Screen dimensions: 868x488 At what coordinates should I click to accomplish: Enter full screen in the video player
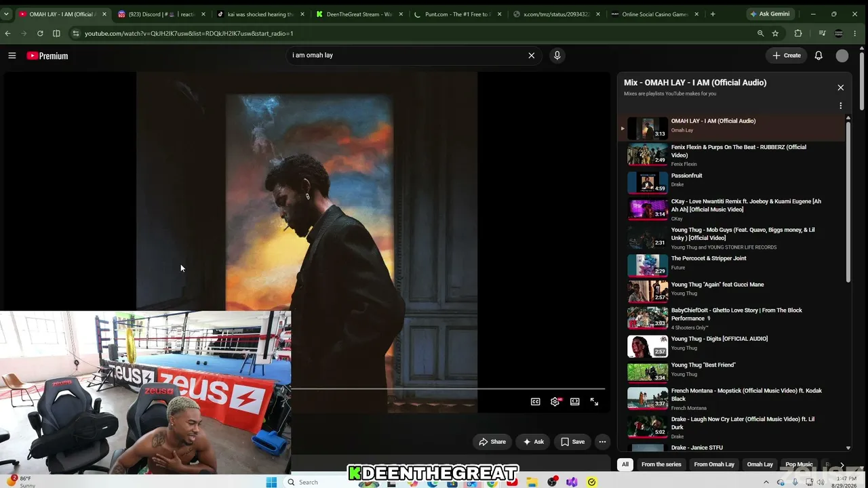pos(594,402)
